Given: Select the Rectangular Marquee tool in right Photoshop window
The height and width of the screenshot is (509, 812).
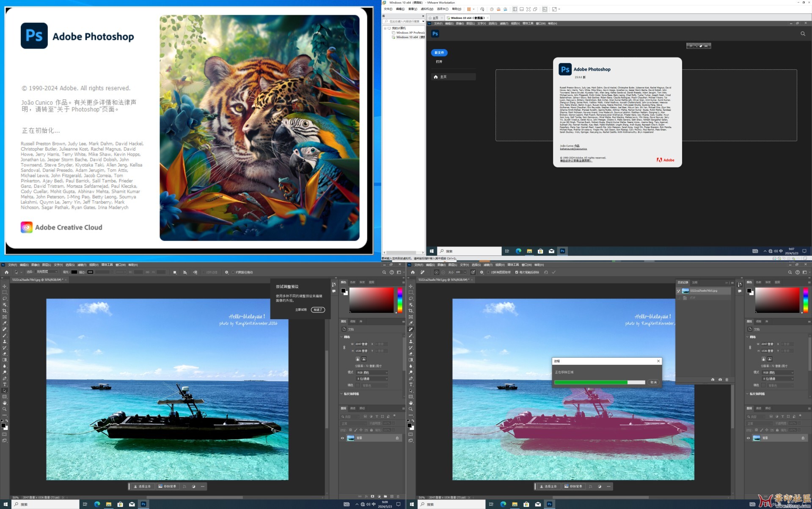Looking at the screenshot, I should (411, 292).
